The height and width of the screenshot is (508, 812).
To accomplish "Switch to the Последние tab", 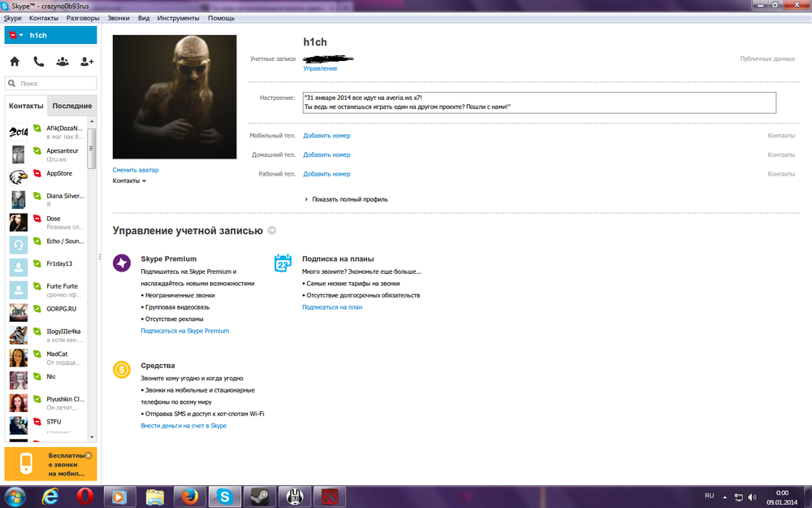I will point(71,106).
